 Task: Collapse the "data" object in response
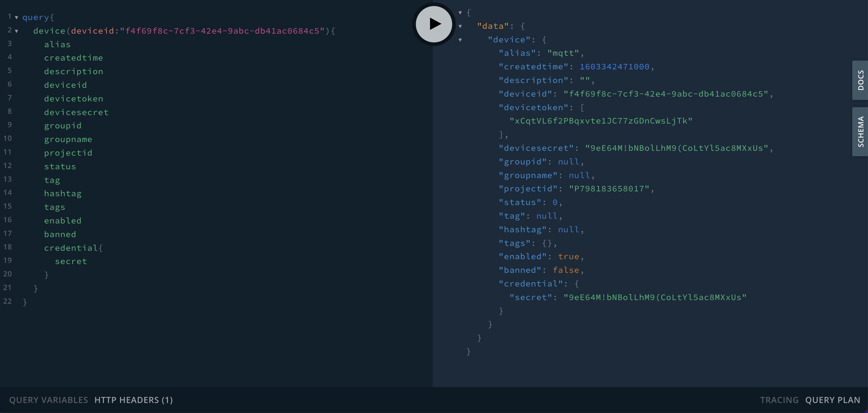tap(460, 26)
